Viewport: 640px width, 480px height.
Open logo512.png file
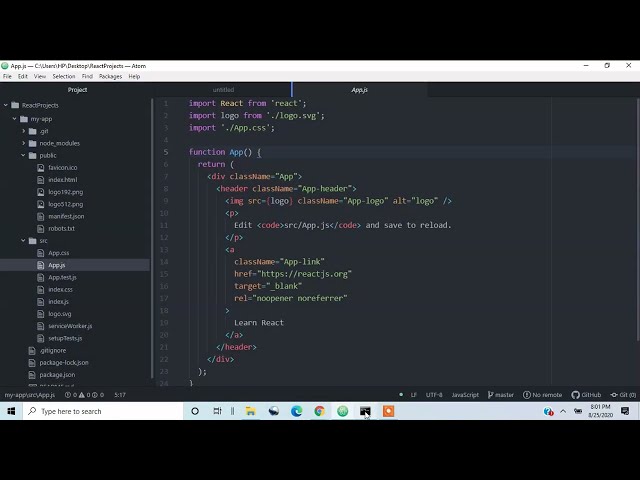[65, 204]
